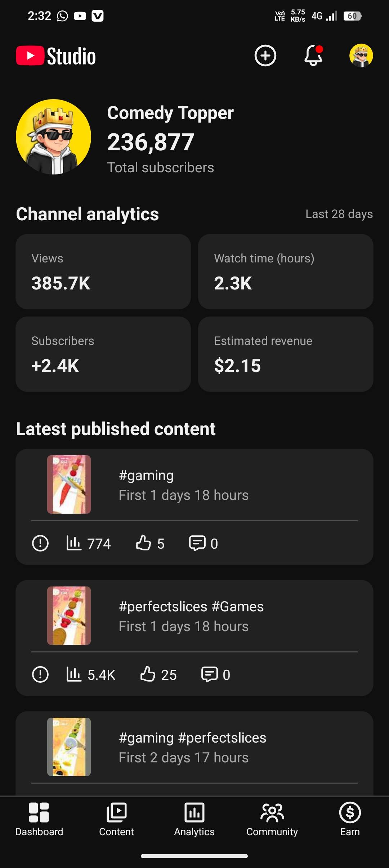The image size is (389, 868).
Task: Open the Earn tab
Action: [350, 819]
